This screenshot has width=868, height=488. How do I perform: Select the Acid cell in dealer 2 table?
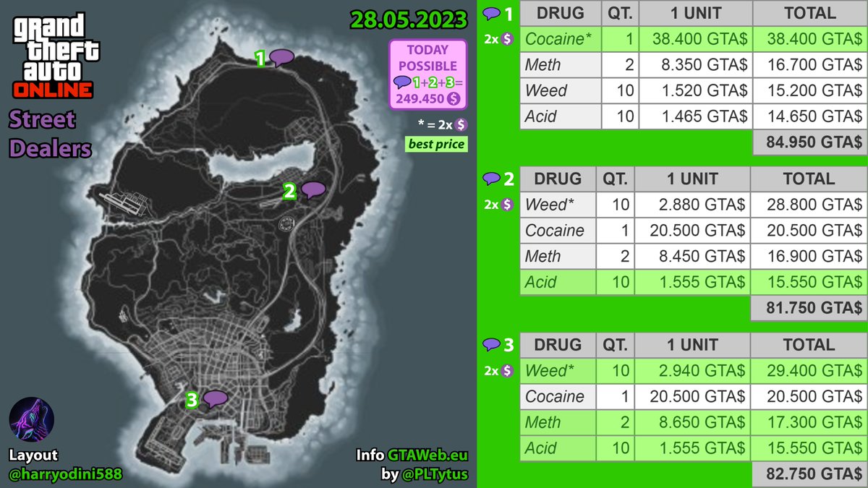[x=558, y=283]
